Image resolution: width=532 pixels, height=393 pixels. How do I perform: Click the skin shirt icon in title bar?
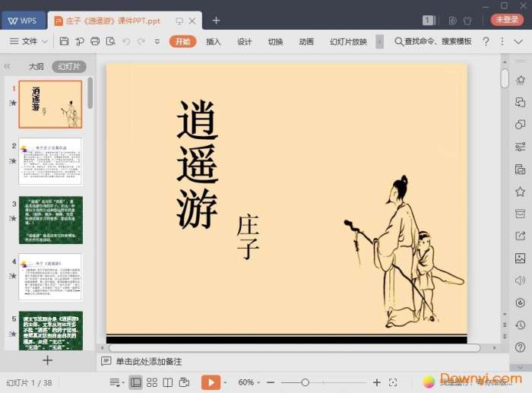[467, 21]
